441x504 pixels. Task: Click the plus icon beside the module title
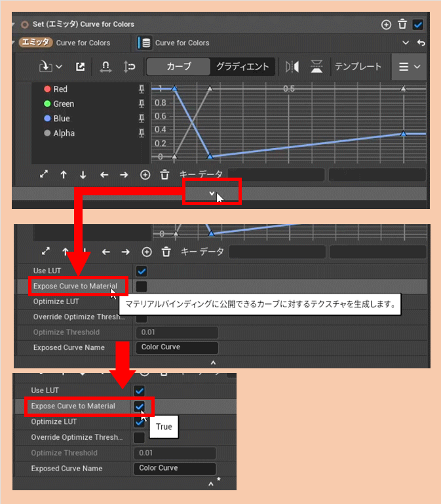coord(386,24)
